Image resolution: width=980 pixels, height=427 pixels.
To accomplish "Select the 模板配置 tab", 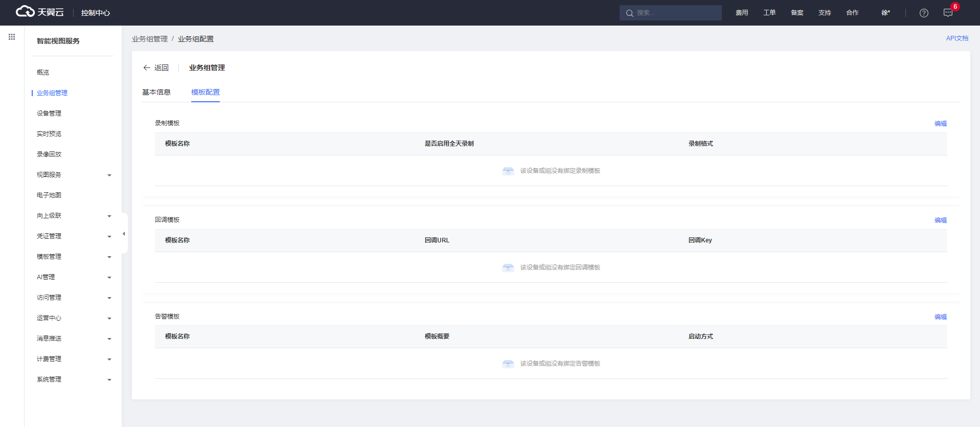I will pos(206,92).
